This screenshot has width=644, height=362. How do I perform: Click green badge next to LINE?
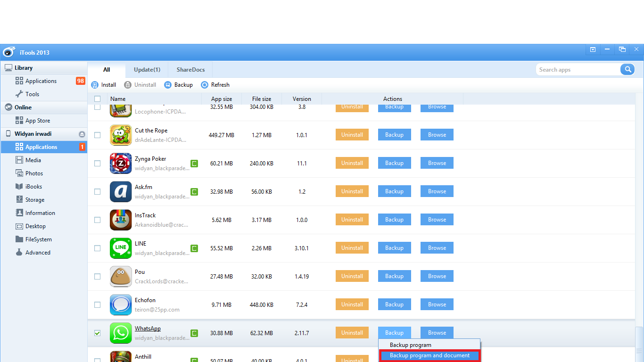click(x=194, y=248)
